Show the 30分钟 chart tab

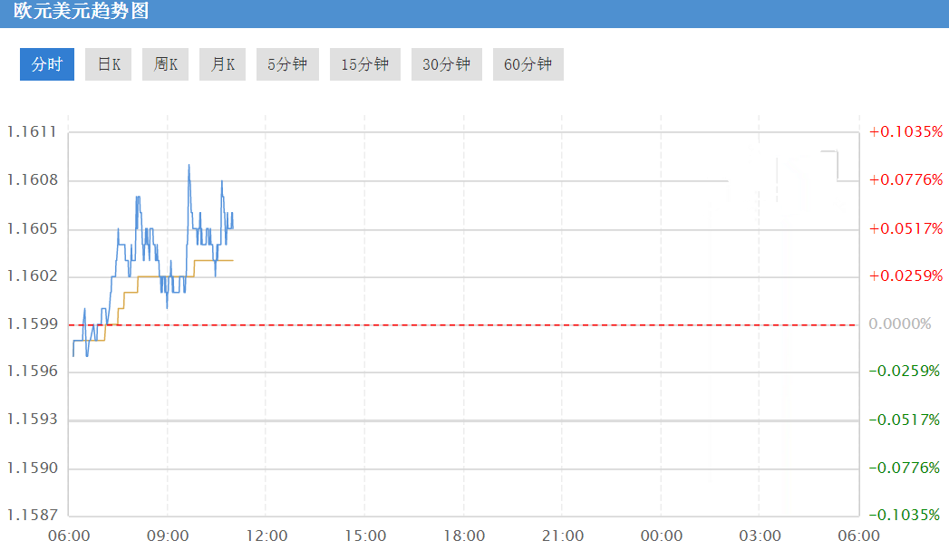[447, 64]
